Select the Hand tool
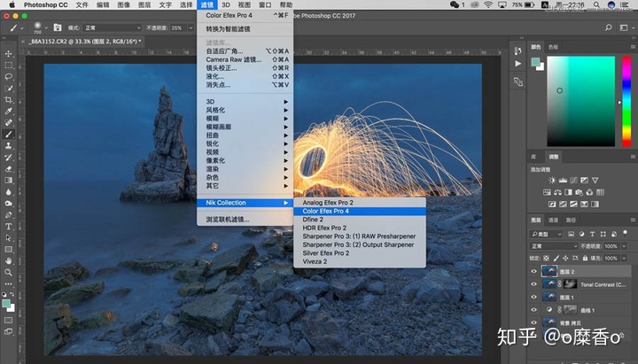The image size is (638, 364). click(x=8, y=260)
